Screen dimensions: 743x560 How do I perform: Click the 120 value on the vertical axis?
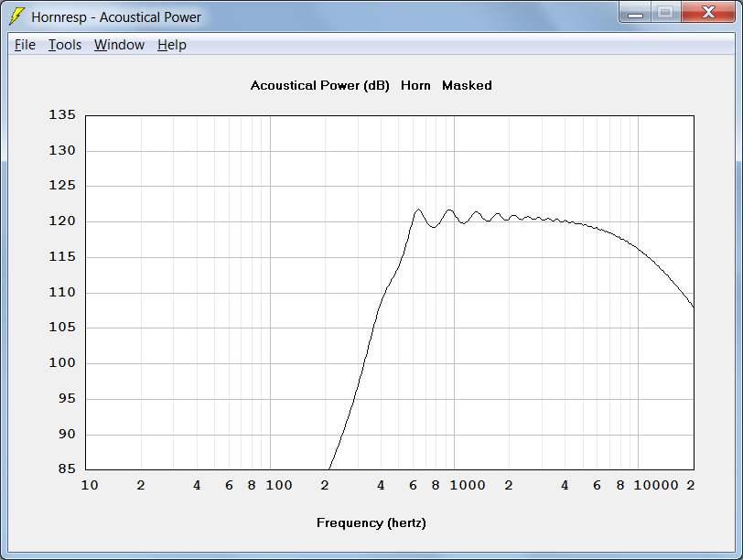(x=62, y=221)
